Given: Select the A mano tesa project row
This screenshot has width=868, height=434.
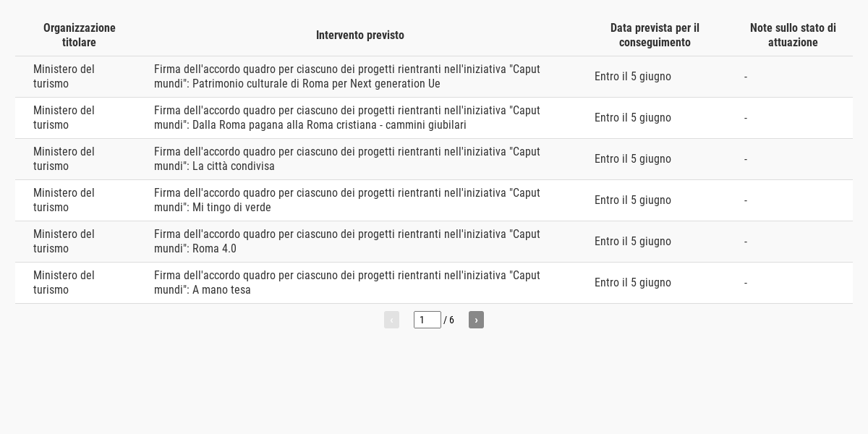Looking at the screenshot, I should [x=434, y=283].
